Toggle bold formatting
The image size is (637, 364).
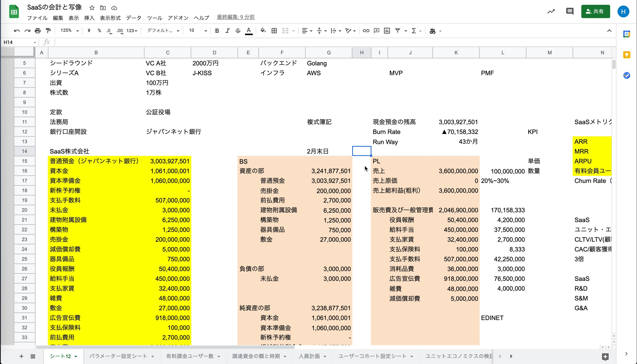coord(217,31)
